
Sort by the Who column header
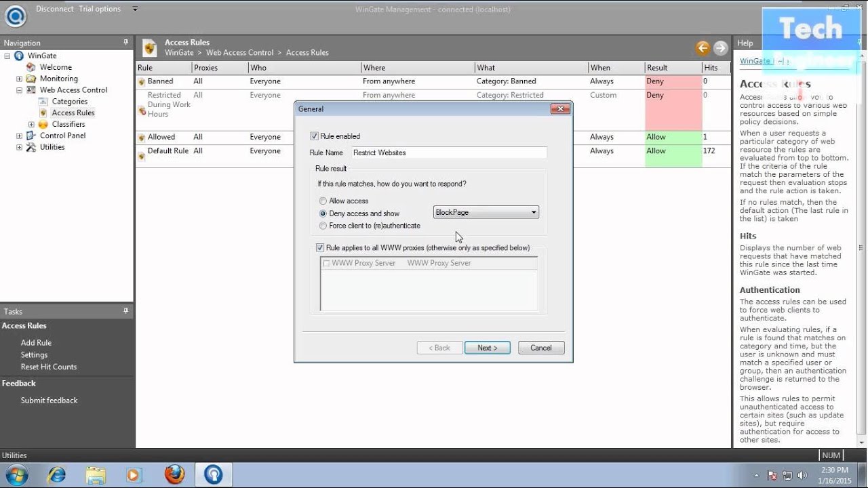click(304, 68)
